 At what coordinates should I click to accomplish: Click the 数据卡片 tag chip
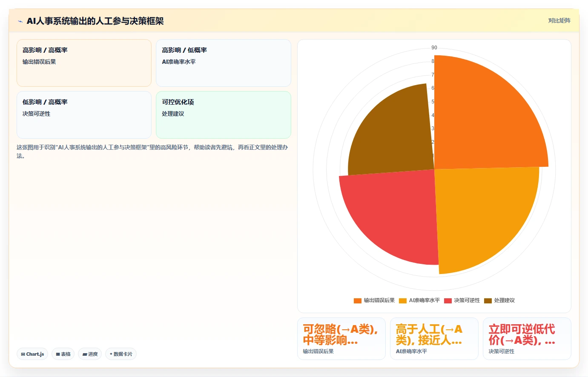pos(121,354)
